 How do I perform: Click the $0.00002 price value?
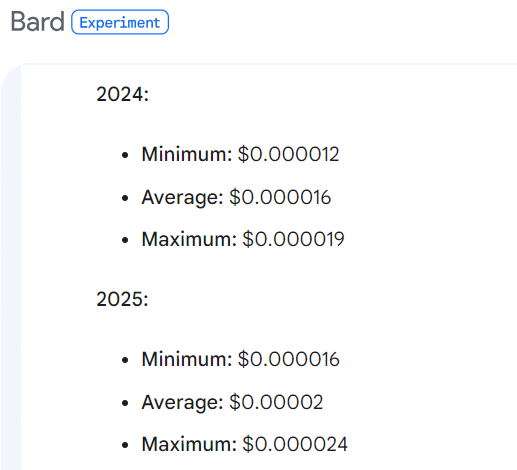276,402
